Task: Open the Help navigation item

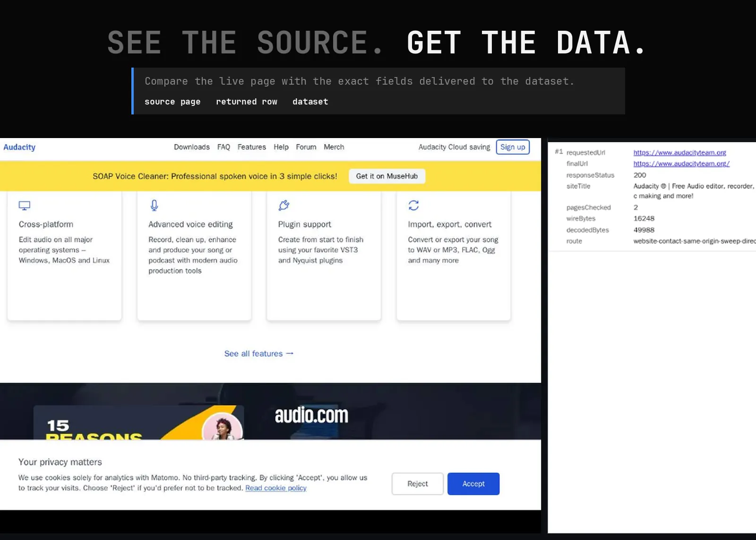Action: 281,147
